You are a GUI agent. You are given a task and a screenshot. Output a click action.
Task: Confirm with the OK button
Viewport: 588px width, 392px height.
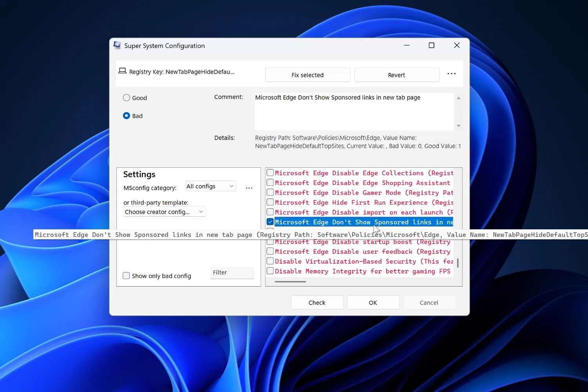tap(373, 303)
